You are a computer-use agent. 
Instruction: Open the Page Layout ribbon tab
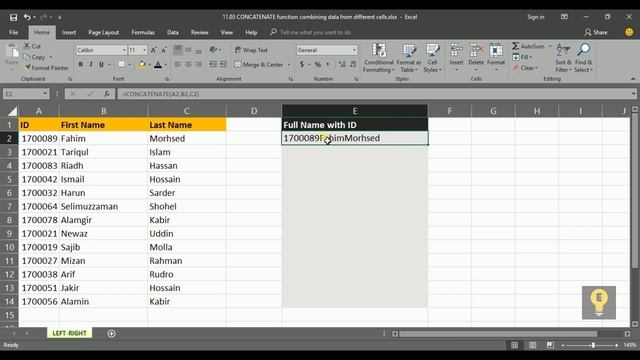pos(104,32)
